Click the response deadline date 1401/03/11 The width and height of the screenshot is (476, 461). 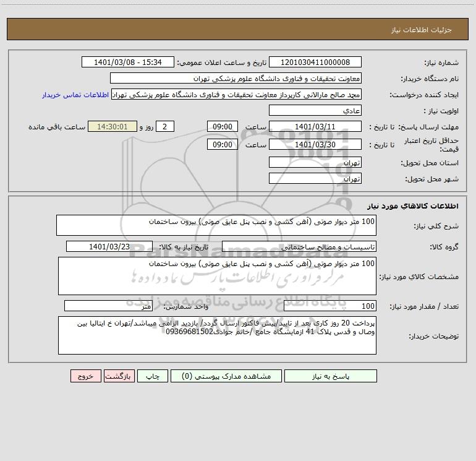coord(315,126)
